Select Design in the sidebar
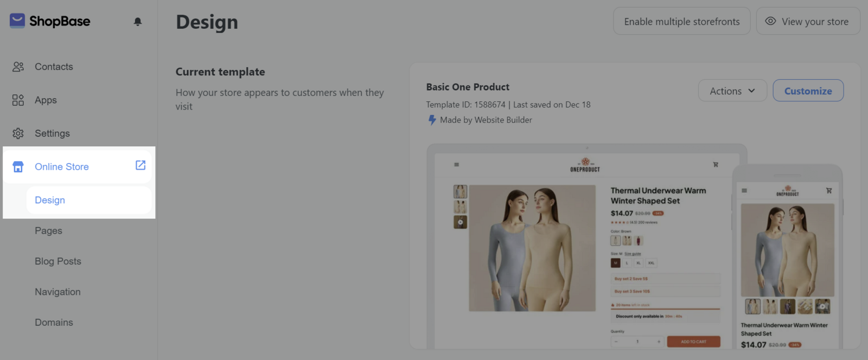This screenshot has height=360, width=868. tap(50, 200)
